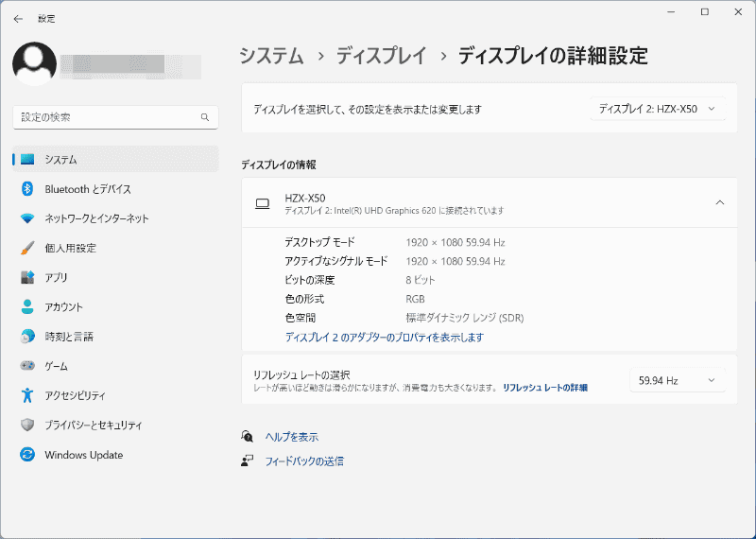The height and width of the screenshot is (539, 756).
Task: Click the search magnifier icon
Action: [205, 117]
